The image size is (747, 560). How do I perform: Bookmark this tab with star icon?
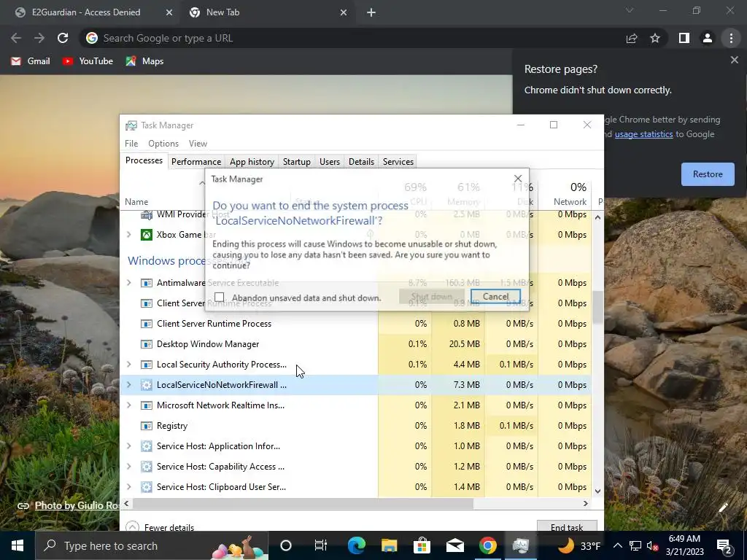(655, 38)
